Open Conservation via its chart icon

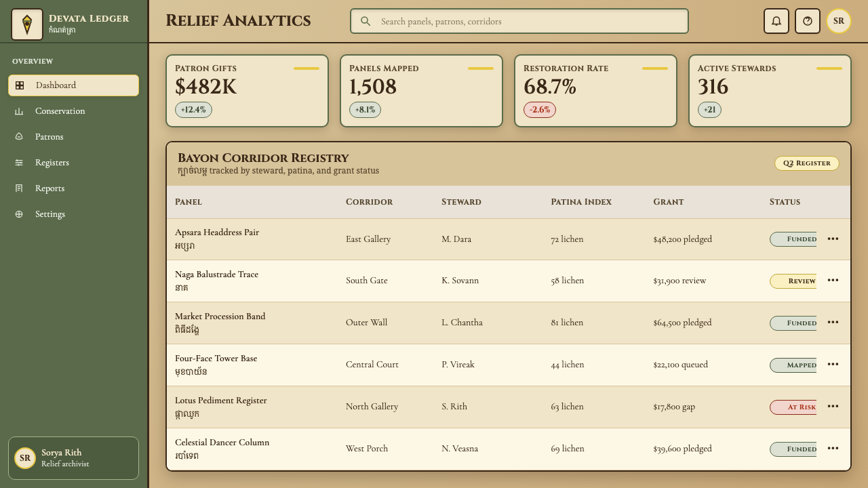coord(19,111)
